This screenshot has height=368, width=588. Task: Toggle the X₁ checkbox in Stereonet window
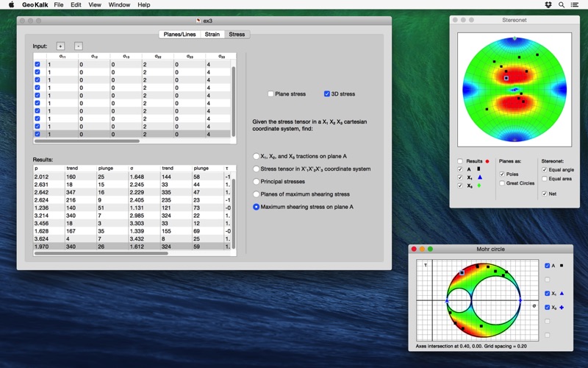(x=460, y=177)
